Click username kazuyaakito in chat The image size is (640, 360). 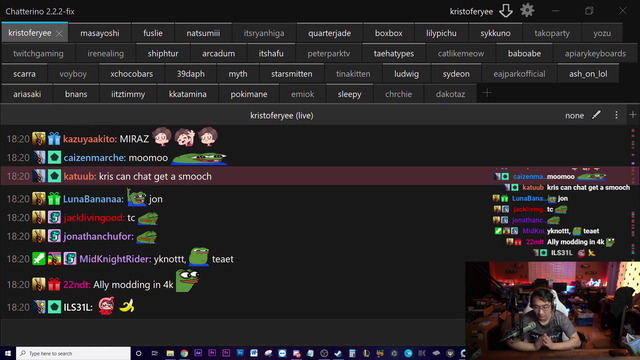click(x=90, y=139)
